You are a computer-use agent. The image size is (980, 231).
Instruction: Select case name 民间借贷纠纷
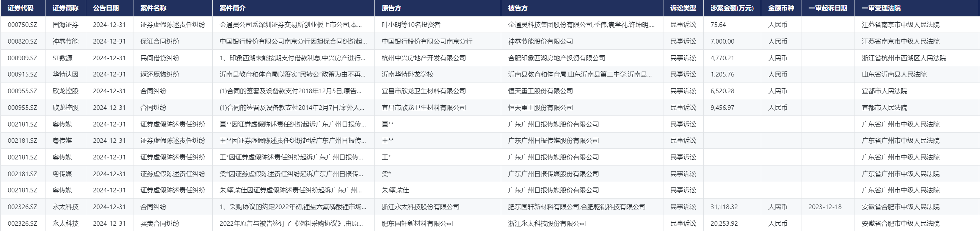click(160, 58)
